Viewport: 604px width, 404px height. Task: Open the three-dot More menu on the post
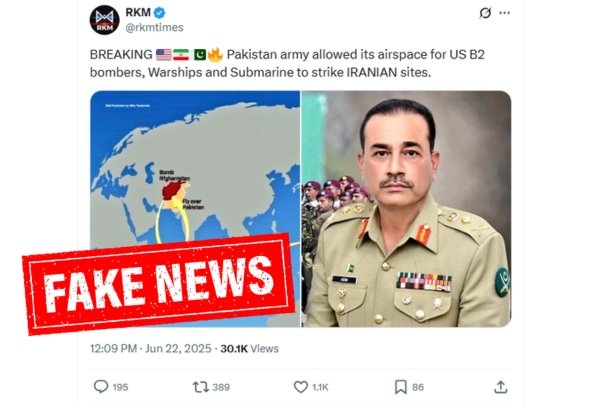(504, 13)
